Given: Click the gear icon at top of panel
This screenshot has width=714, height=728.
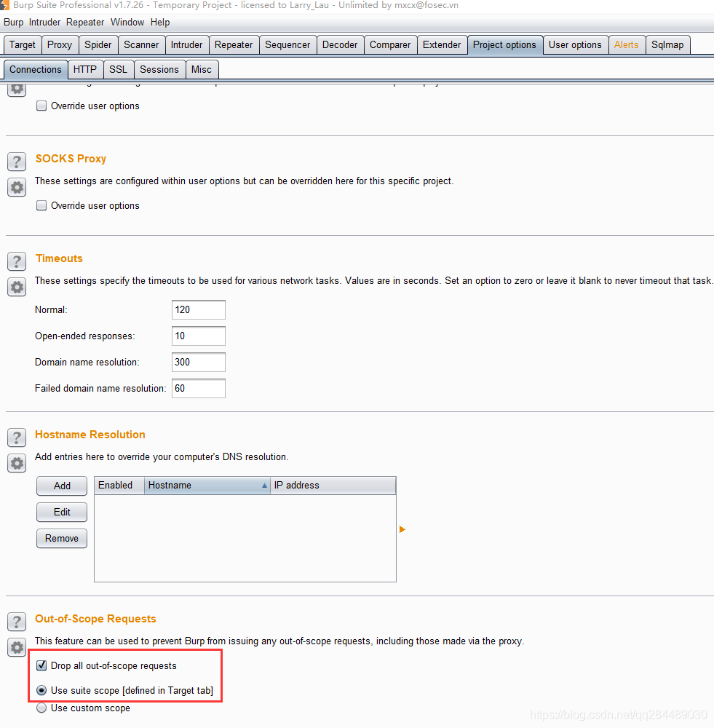Looking at the screenshot, I should 17,89.
